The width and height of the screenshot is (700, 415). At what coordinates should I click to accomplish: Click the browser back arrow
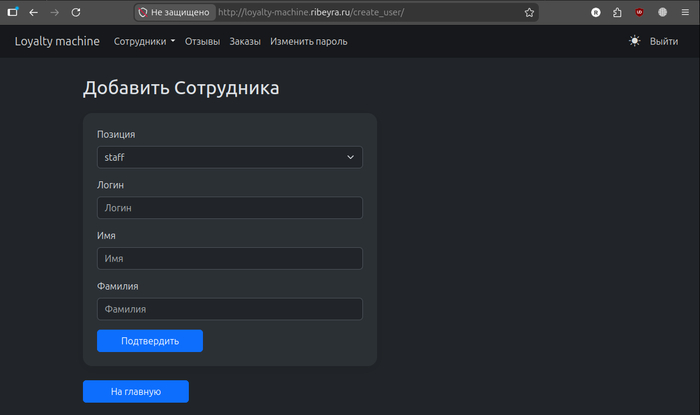(x=33, y=13)
